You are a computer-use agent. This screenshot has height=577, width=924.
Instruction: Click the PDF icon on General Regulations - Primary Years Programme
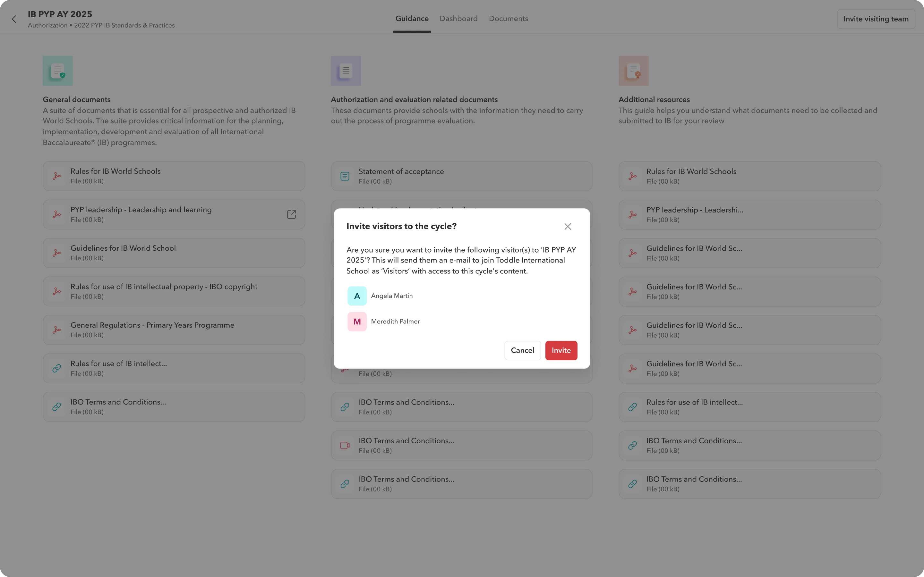tap(57, 329)
